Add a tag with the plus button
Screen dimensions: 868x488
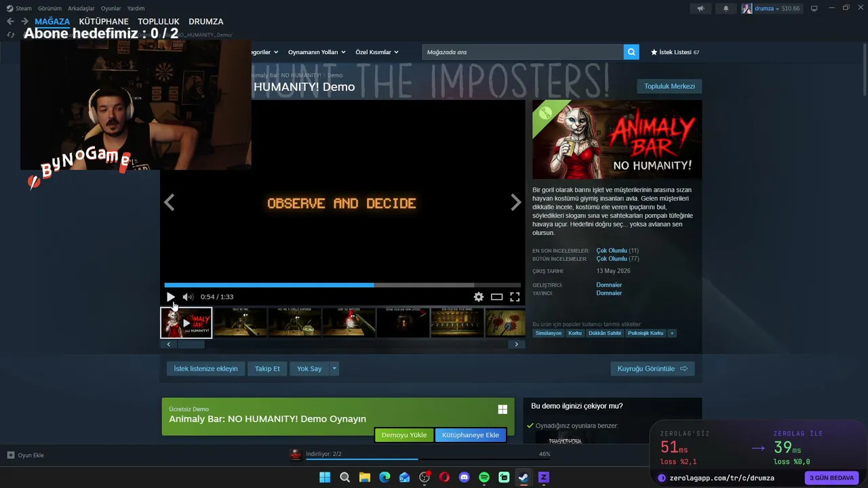672,333
